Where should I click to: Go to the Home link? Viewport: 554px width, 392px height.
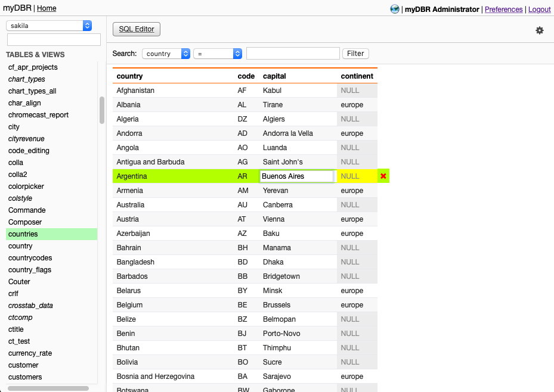tap(47, 8)
